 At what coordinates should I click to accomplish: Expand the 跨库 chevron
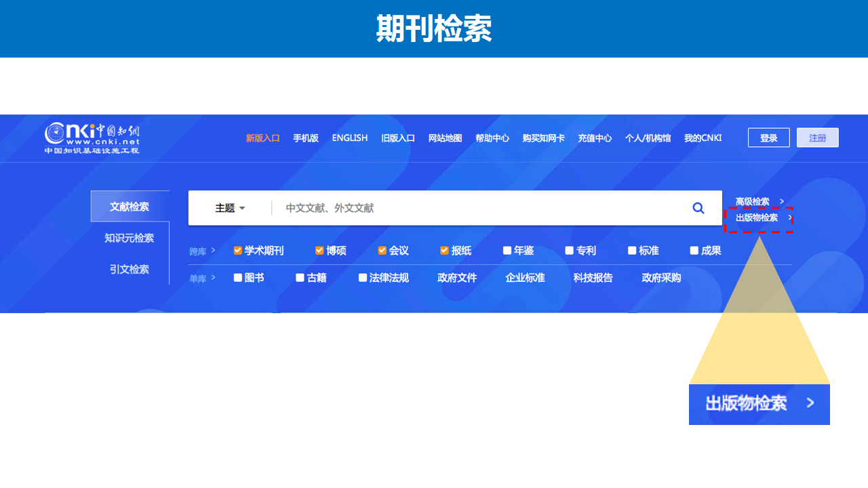(213, 250)
